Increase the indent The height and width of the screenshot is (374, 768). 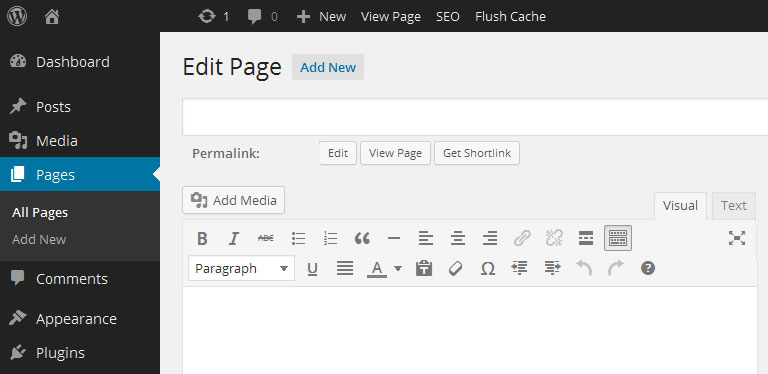552,268
